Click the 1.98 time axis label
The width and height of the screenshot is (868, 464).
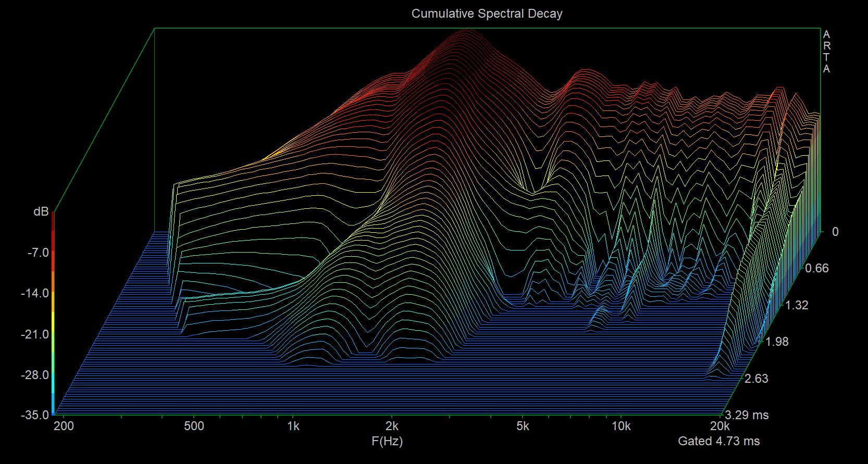[x=776, y=342]
